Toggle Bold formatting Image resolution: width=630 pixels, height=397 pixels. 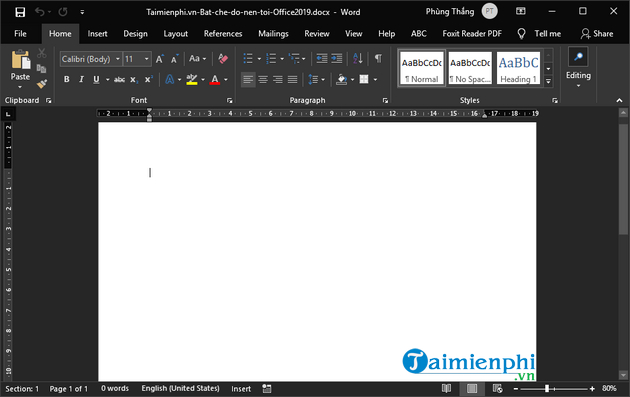[67, 80]
